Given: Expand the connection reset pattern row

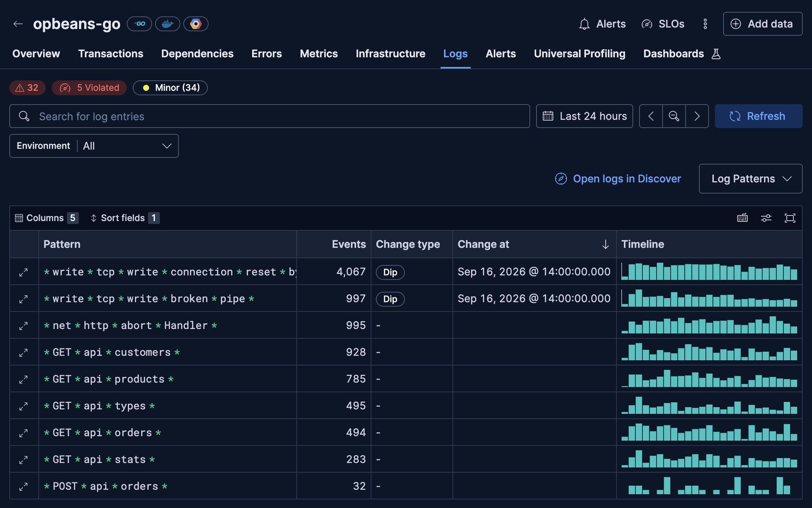Looking at the screenshot, I should (x=24, y=272).
